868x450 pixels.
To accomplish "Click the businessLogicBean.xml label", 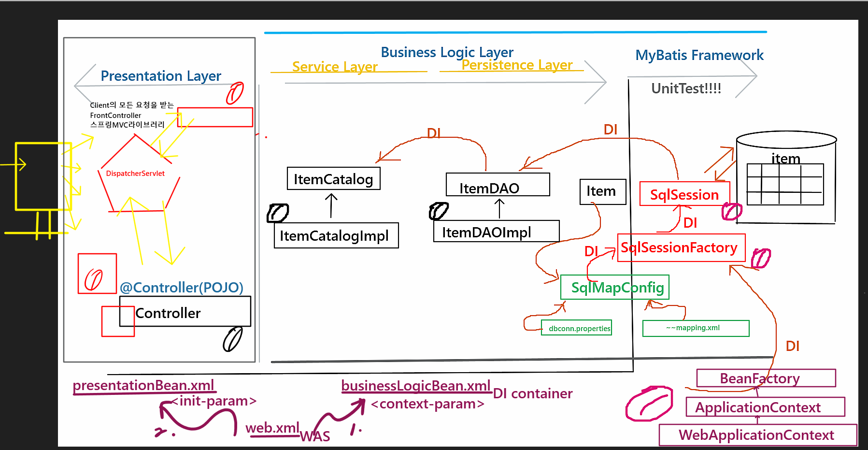I will (x=416, y=386).
